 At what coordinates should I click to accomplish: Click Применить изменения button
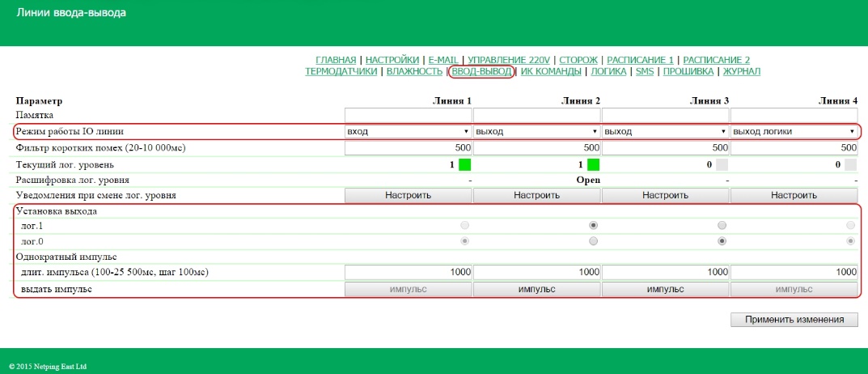tap(794, 320)
